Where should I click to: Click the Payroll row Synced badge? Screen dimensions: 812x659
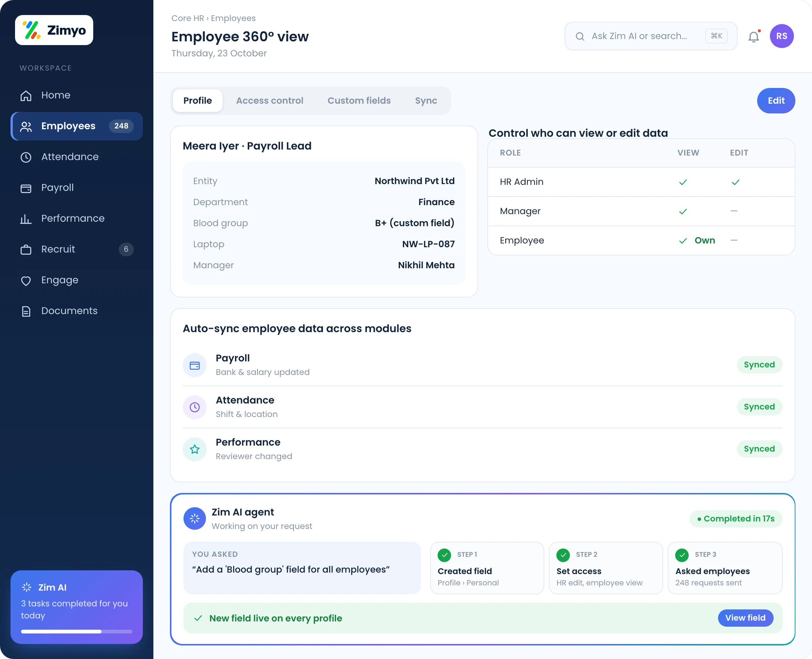(759, 365)
